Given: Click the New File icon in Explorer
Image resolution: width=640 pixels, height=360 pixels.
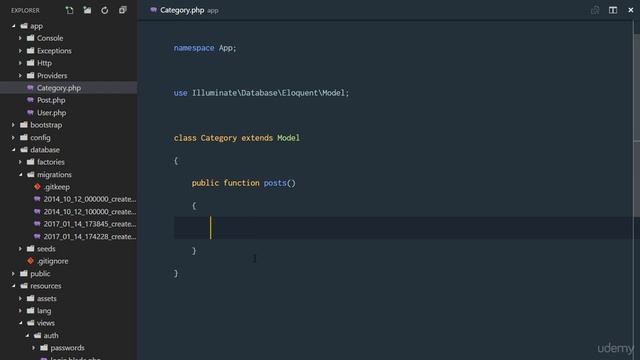Looking at the screenshot, I should [x=69, y=10].
